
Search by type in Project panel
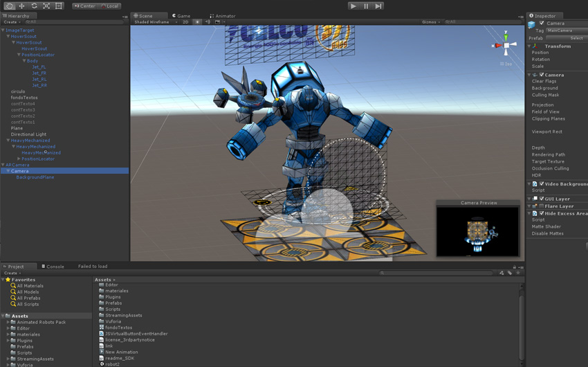tap(502, 273)
